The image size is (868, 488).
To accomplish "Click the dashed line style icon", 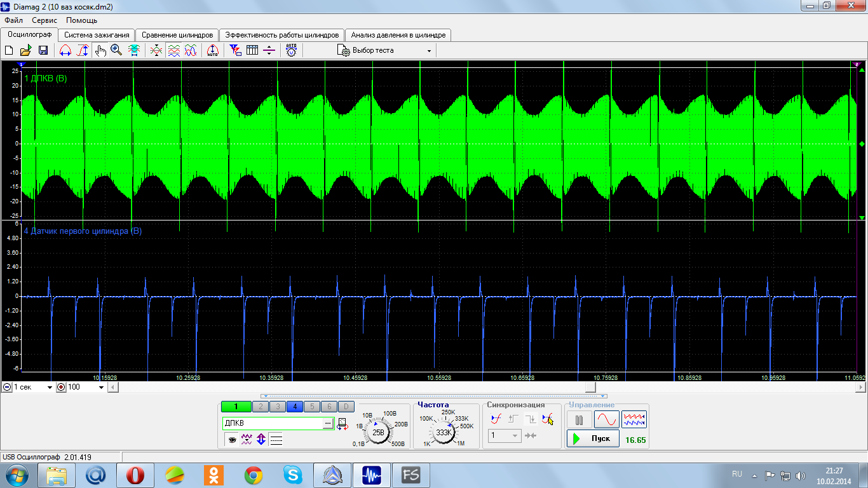I will click(276, 439).
